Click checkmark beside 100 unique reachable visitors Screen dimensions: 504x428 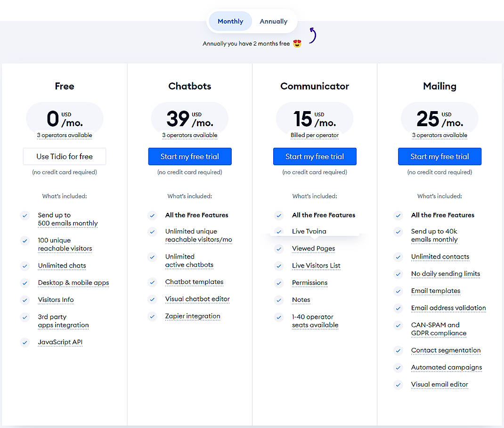pos(25,241)
